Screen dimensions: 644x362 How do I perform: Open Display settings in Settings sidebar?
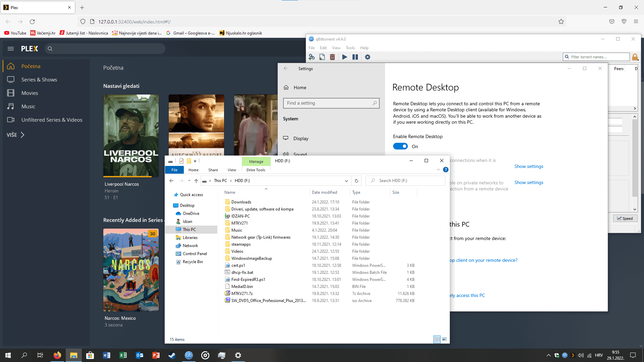(x=301, y=138)
